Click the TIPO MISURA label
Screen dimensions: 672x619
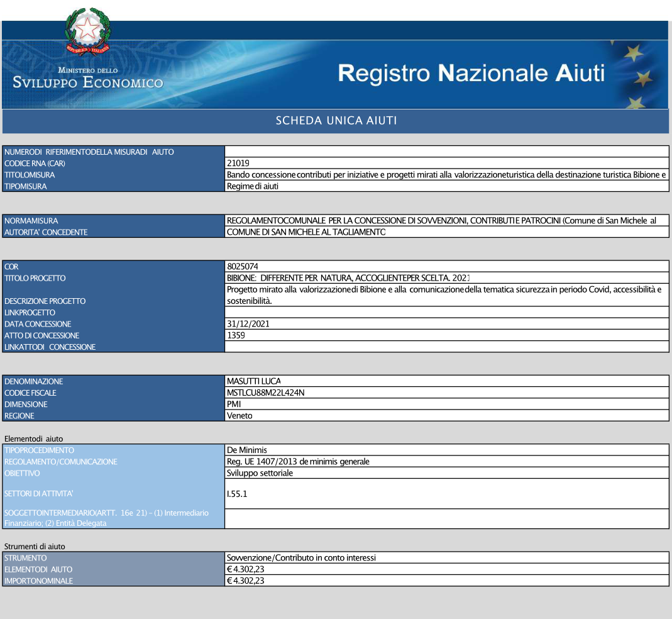[25, 187]
